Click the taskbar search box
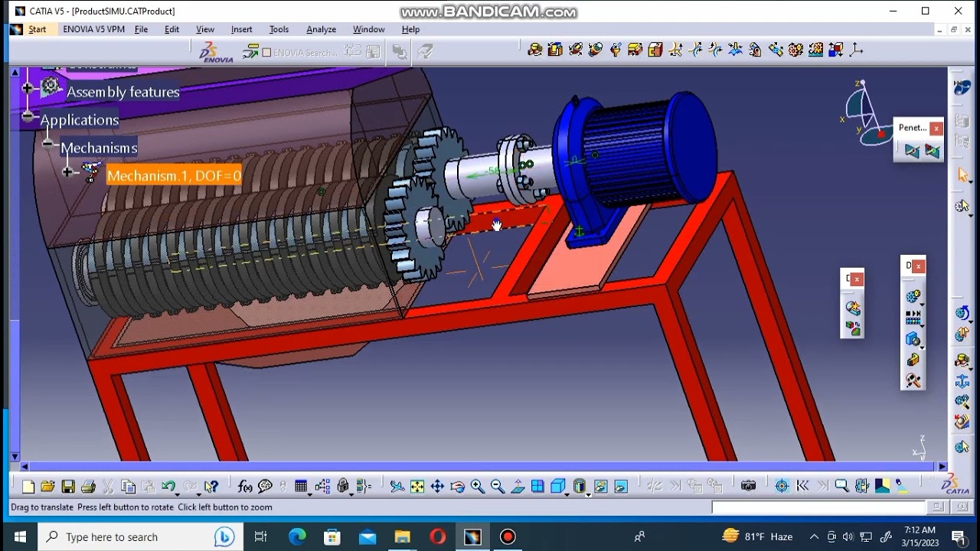 click(x=140, y=536)
